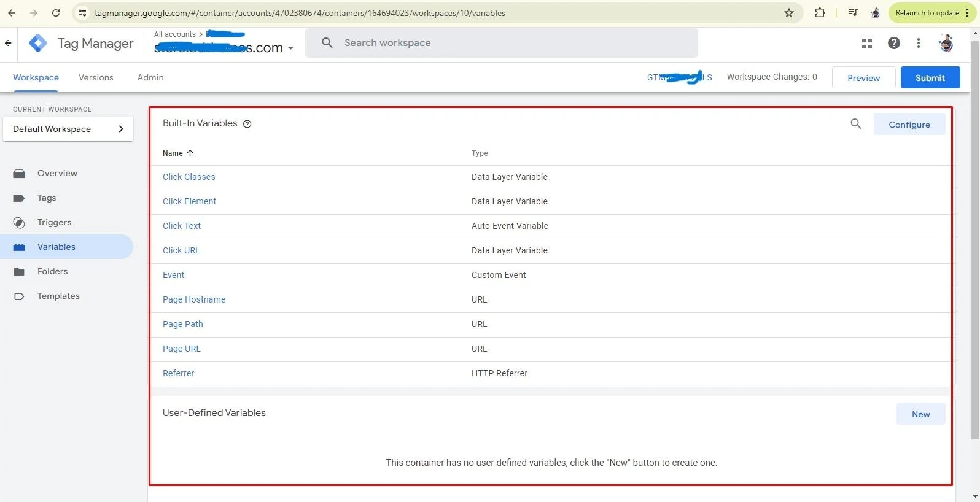Open the media controls icon in browser toolbar
980x502 pixels.
[x=853, y=13]
